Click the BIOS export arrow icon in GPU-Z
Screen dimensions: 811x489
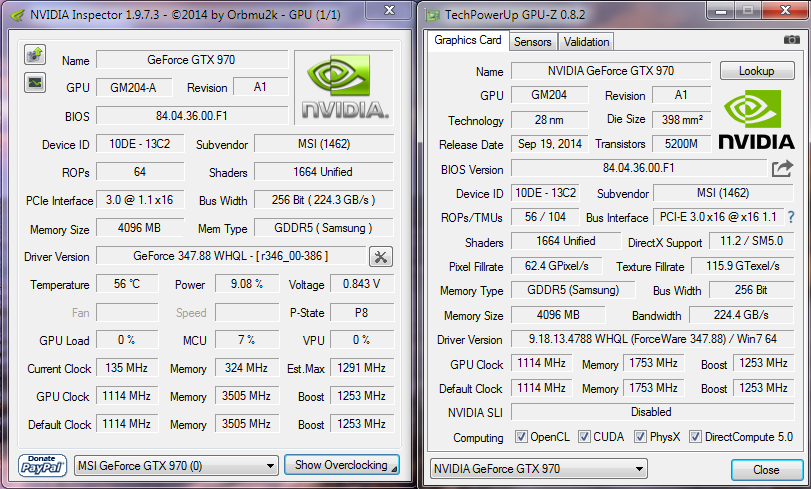[782, 169]
